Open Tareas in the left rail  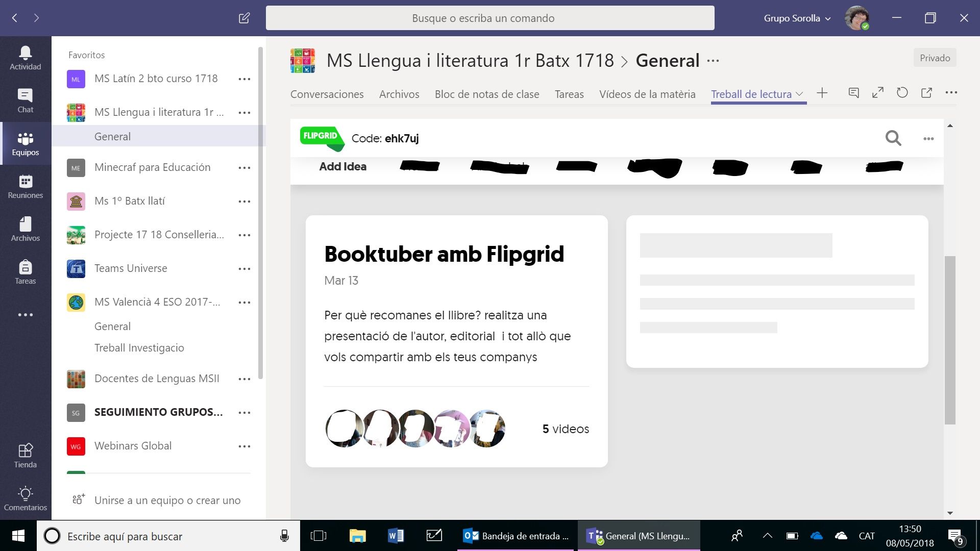click(25, 272)
